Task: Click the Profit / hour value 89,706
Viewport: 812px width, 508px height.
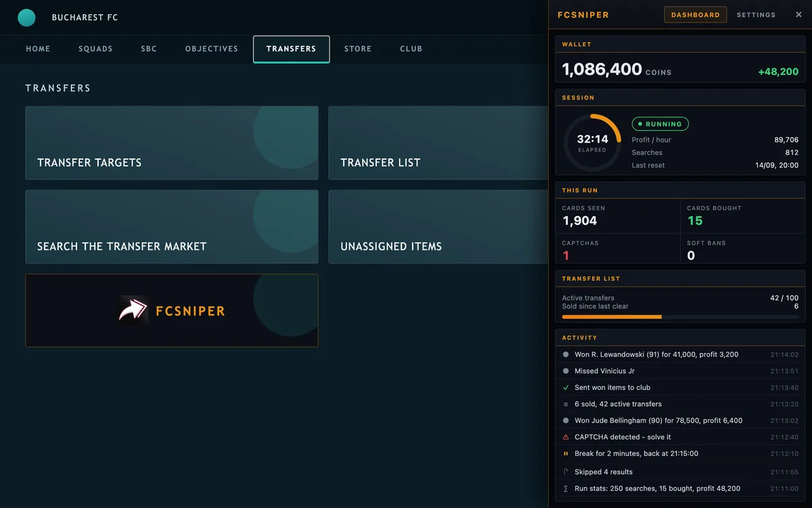Action: (x=786, y=140)
